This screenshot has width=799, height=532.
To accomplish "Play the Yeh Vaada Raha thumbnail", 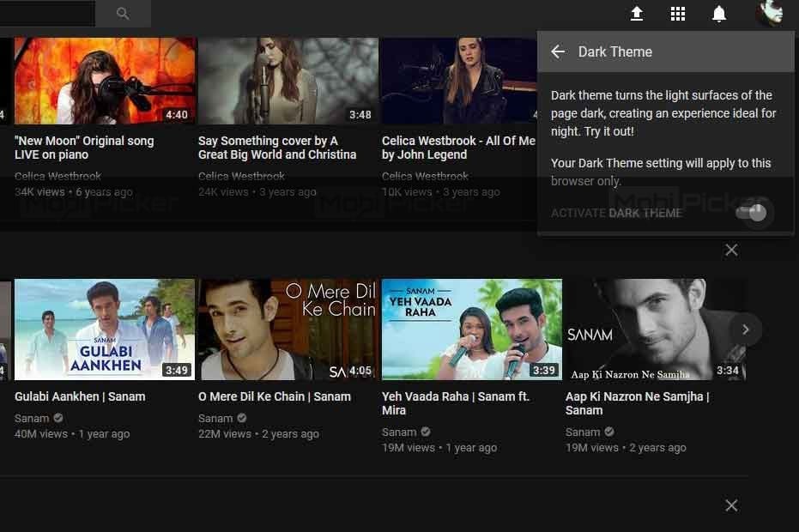I will (x=472, y=329).
